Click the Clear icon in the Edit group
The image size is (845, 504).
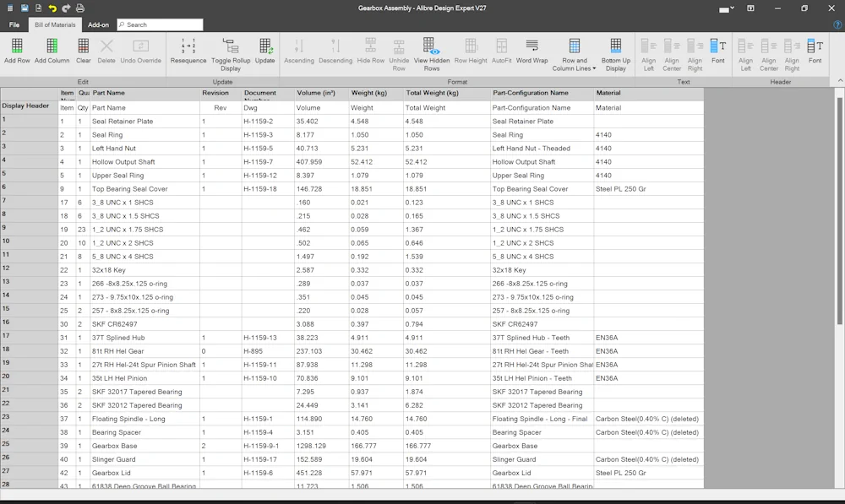[83, 46]
